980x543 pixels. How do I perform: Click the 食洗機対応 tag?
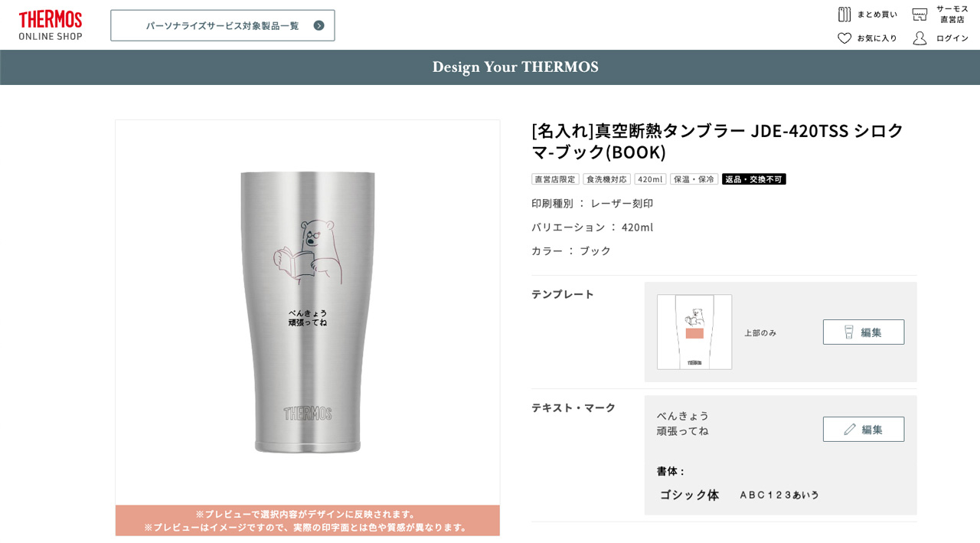tap(607, 179)
